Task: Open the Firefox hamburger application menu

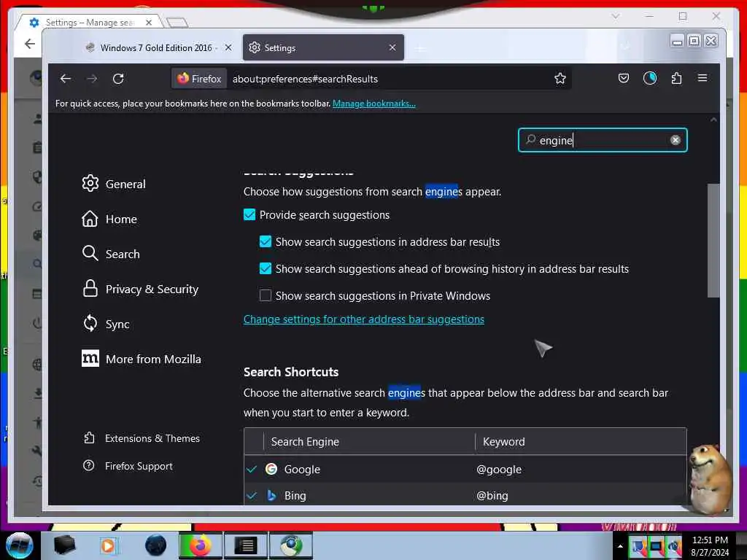Action: pyautogui.click(x=703, y=77)
